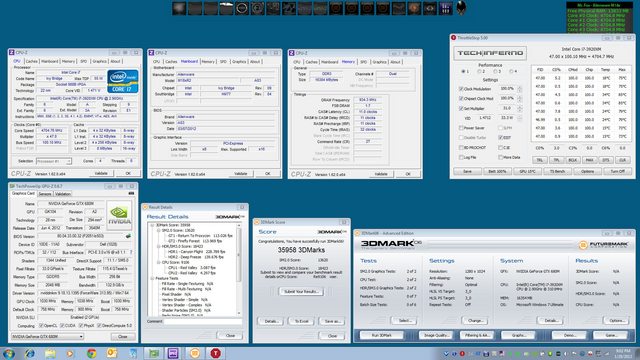Screen dimensions: 640x360
Task: Toggle the Set Multiplier checkbox
Action: tap(461, 109)
